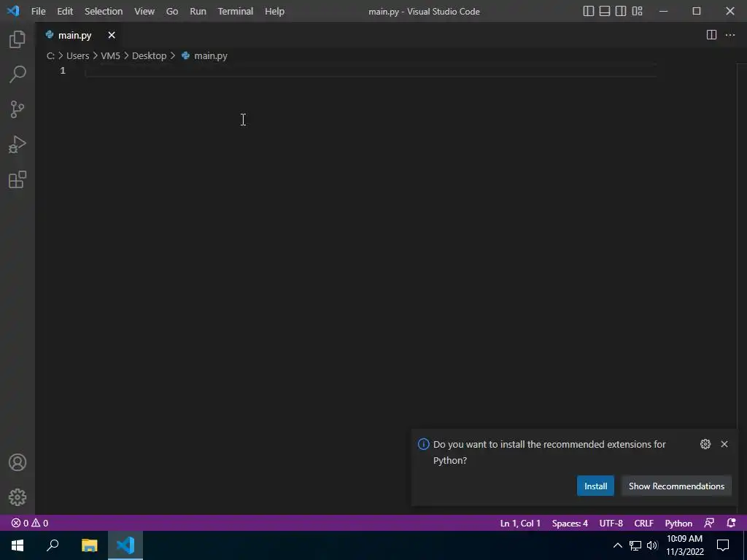Open the Selection menu
Screen dimensions: 747x560
pos(104,11)
